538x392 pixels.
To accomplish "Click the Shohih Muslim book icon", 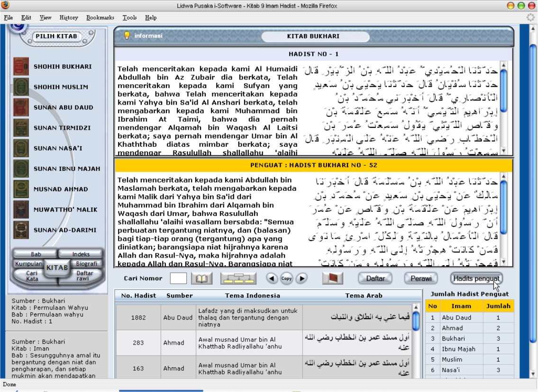I will [x=21, y=87].
